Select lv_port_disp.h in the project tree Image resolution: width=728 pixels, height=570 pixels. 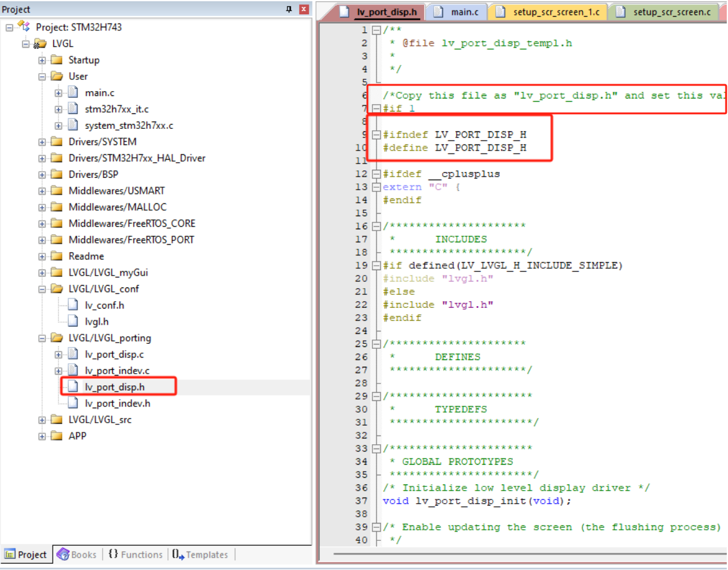pyautogui.click(x=115, y=387)
